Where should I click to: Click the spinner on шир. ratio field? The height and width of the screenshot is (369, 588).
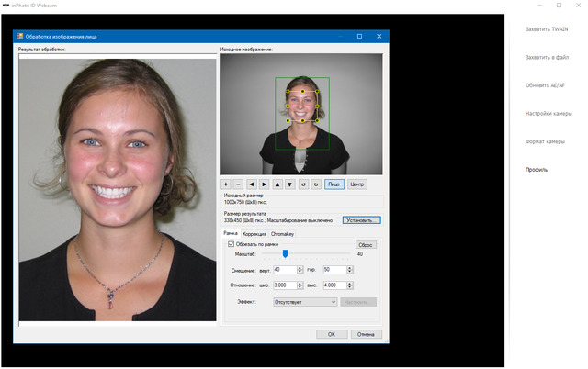(301, 285)
